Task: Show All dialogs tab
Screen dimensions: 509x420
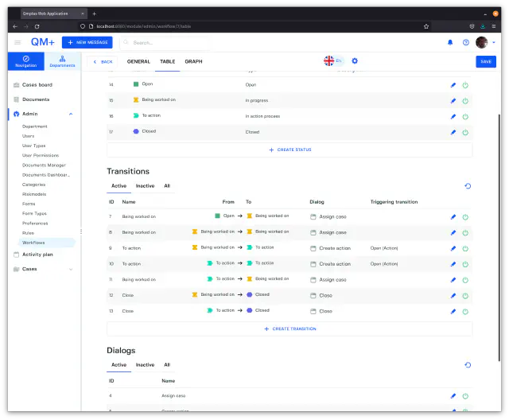Action: [167, 365]
